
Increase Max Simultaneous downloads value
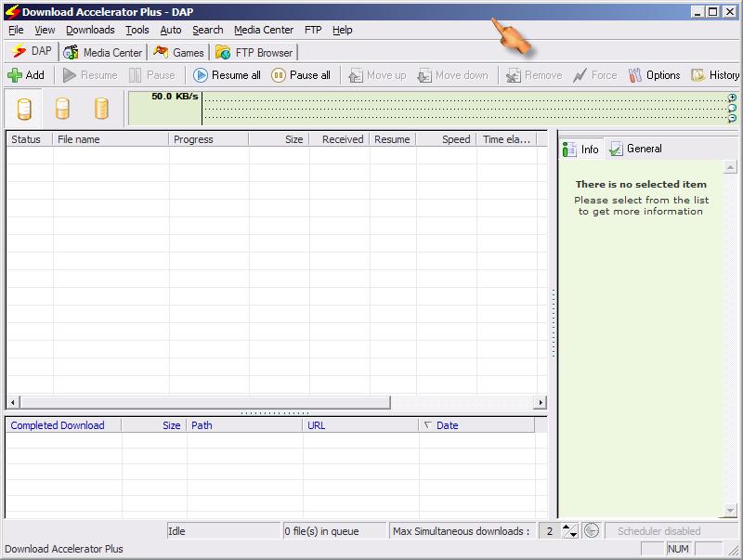tap(565, 527)
